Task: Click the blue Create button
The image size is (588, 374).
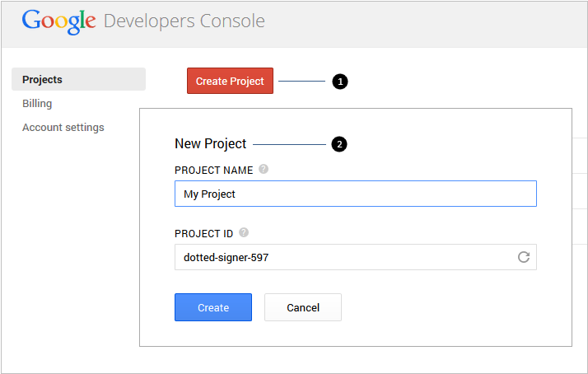Action: (213, 307)
